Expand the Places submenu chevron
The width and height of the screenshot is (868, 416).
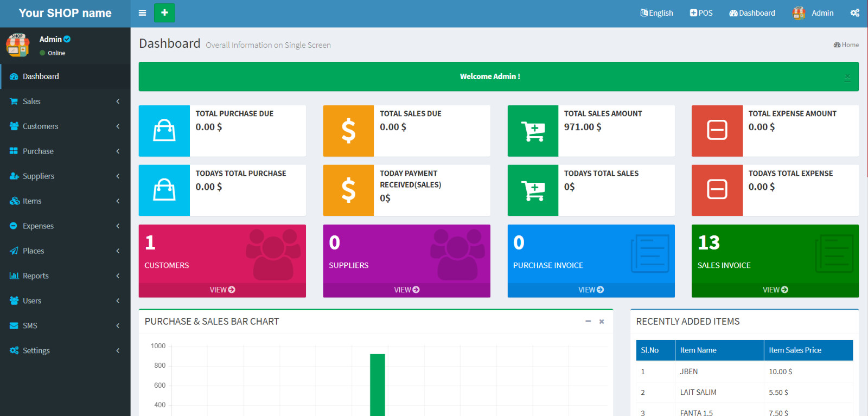coord(118,251)
